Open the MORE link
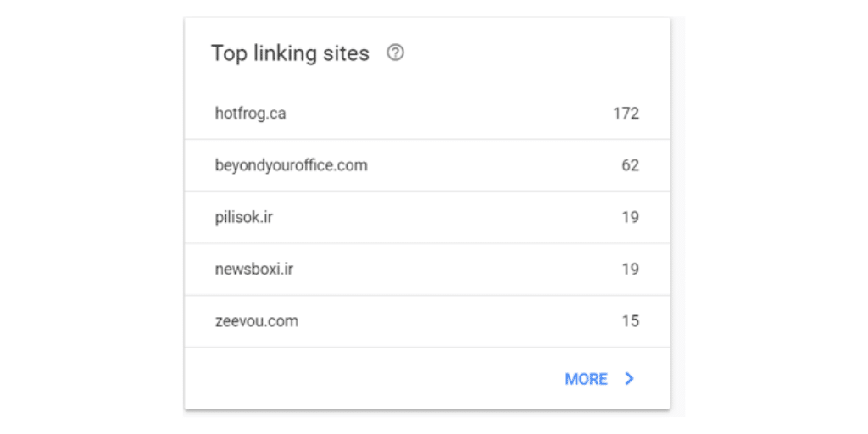This screenshot has width=868, height=434. 586,379
